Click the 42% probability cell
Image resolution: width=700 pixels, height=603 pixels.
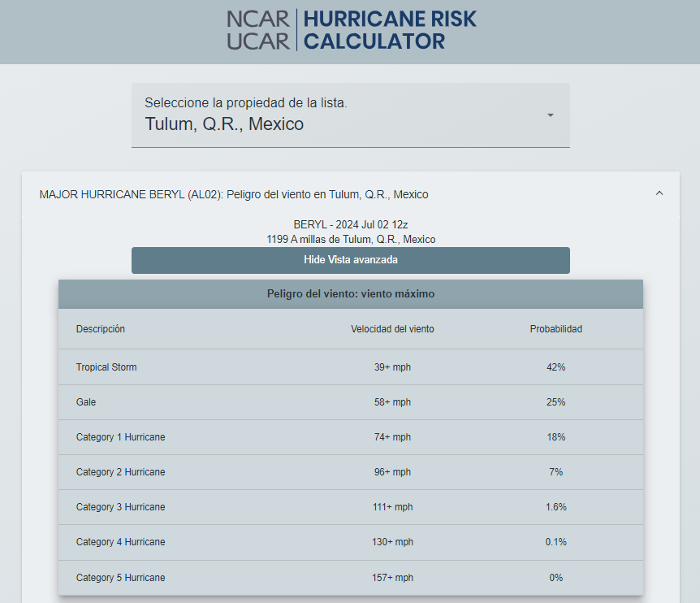(x=555, y=367)
